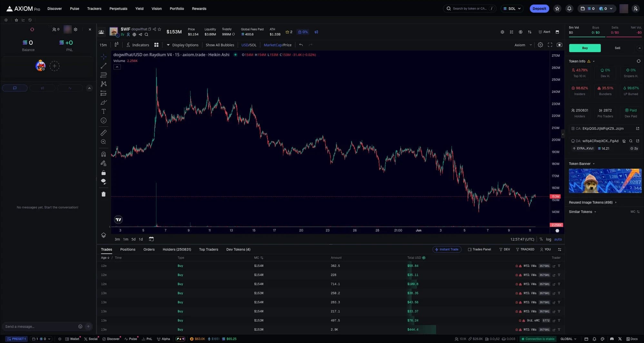644x343 pixels.
Task: Toggle auto scale on the chart
Action: coord(558,239)
